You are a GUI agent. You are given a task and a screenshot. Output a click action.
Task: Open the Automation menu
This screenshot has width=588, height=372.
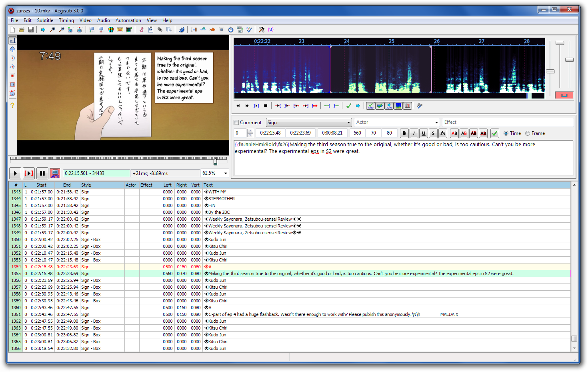(128, 20)
